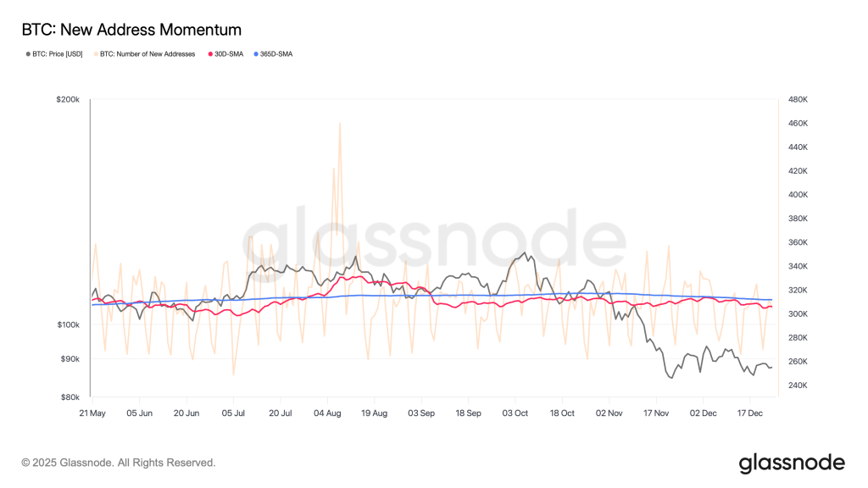Select the 21 May date on x-axis
This screenshot has width=868, height=488.
[92, 413]
